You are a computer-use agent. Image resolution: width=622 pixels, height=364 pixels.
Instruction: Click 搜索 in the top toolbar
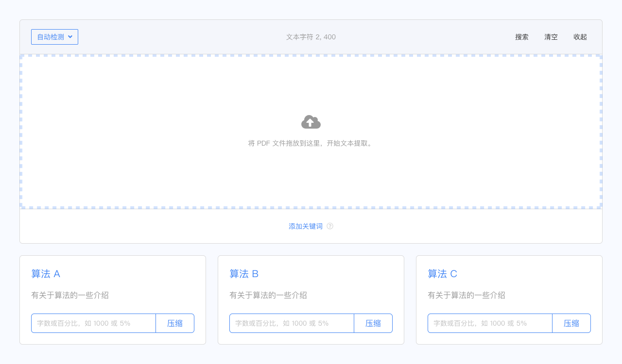(522, 37)
